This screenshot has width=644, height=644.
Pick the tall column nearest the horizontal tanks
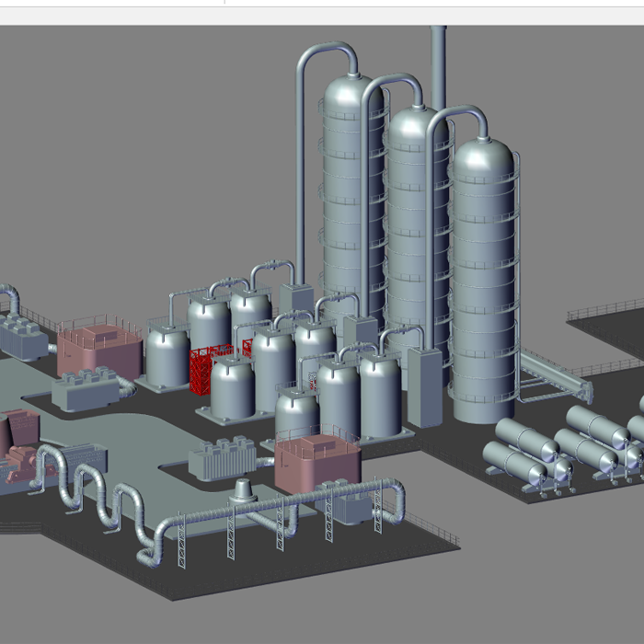point(484,282)
